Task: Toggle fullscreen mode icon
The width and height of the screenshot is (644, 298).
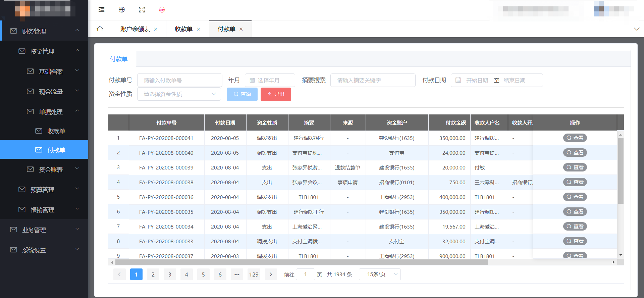Action: pos(142,10)
